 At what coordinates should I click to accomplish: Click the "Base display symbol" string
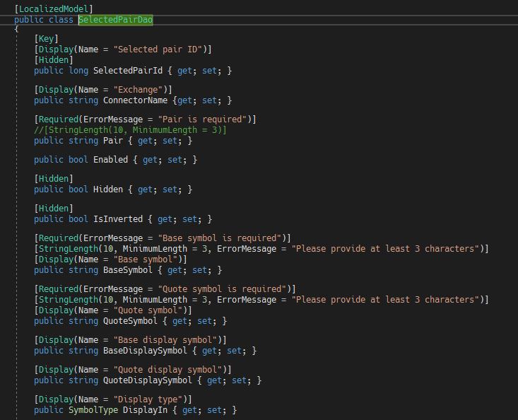pyautogui.click(x=165, y=340)
